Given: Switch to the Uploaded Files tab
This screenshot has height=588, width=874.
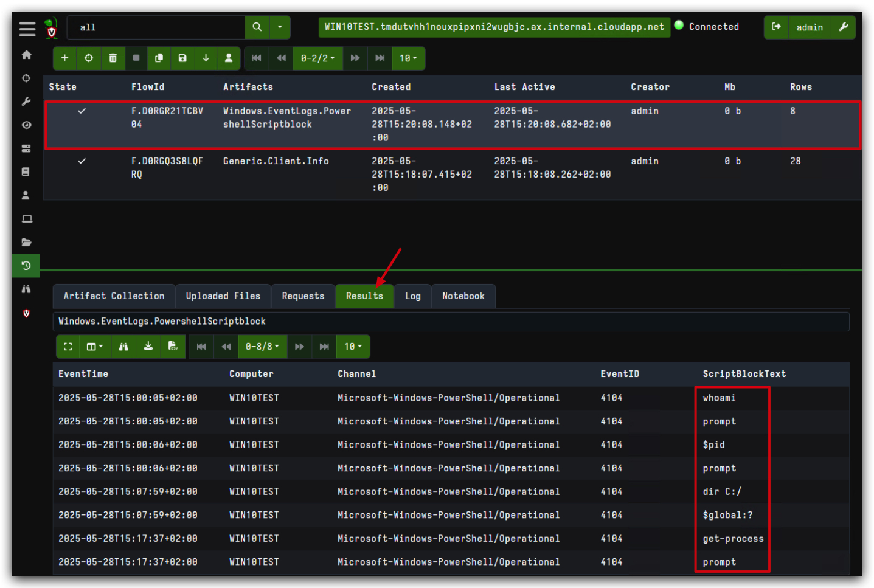Looking at the screenshot, I should 223,296.
